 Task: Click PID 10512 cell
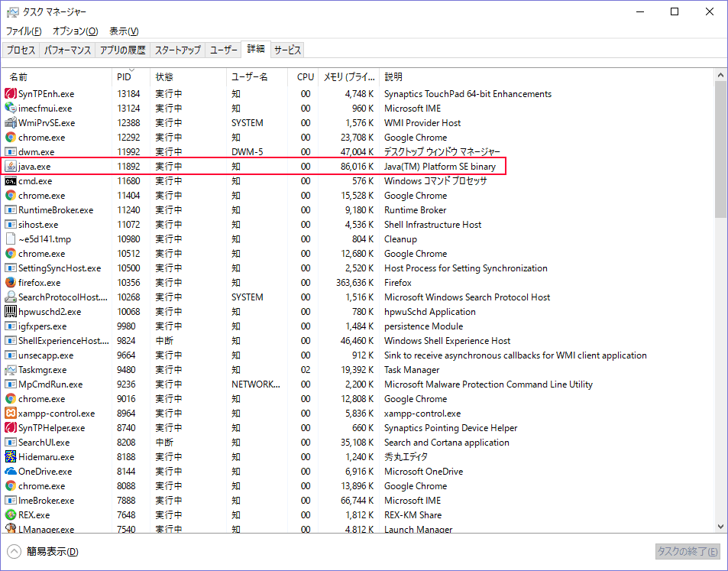(128, 254)
